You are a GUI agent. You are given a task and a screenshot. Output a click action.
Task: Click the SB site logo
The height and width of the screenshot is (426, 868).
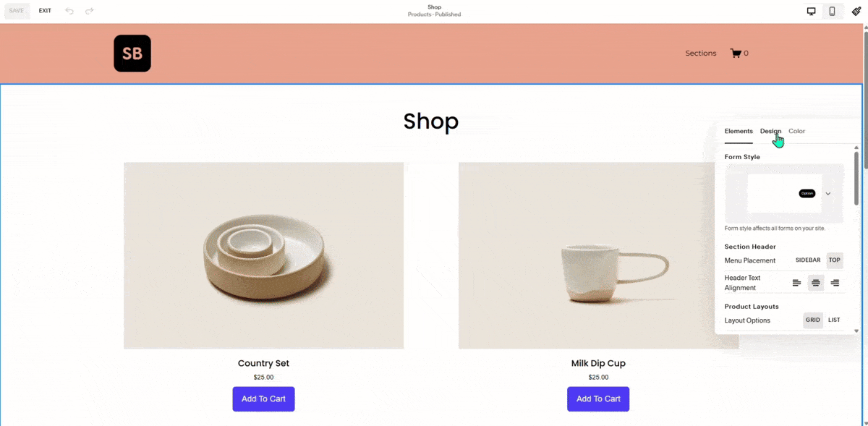point(132,54)
